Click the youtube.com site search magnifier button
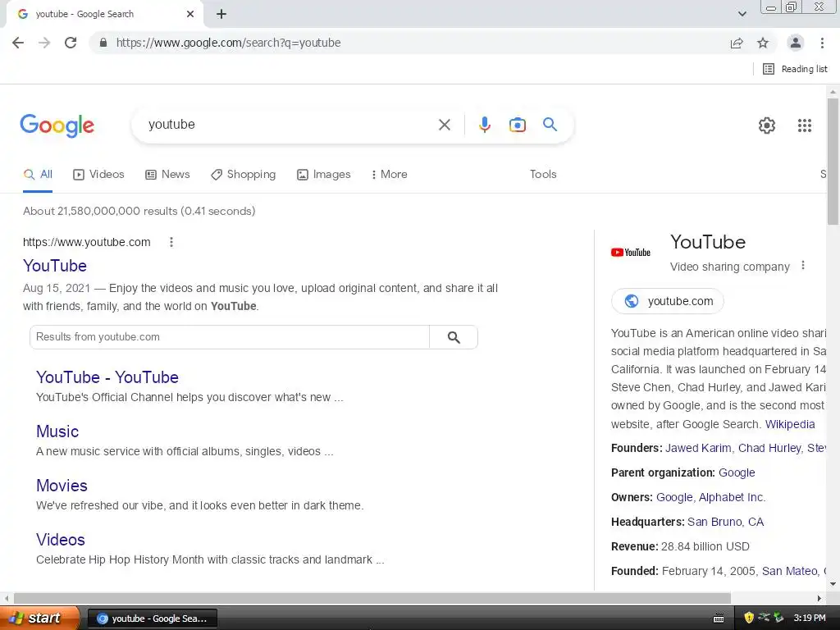This screenshot has width=840, height=630. [x=454, y=337]
